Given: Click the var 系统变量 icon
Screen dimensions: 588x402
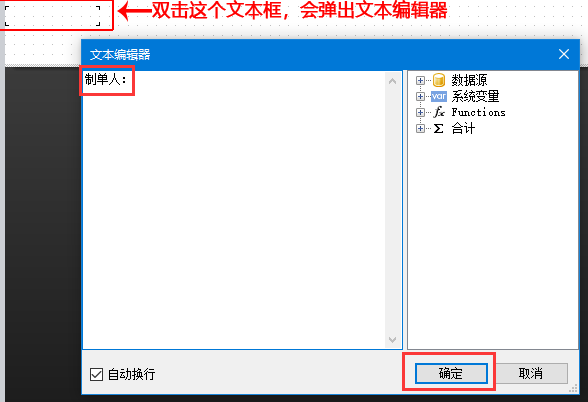Looking at the screenshot, I should tap(439, 96).
